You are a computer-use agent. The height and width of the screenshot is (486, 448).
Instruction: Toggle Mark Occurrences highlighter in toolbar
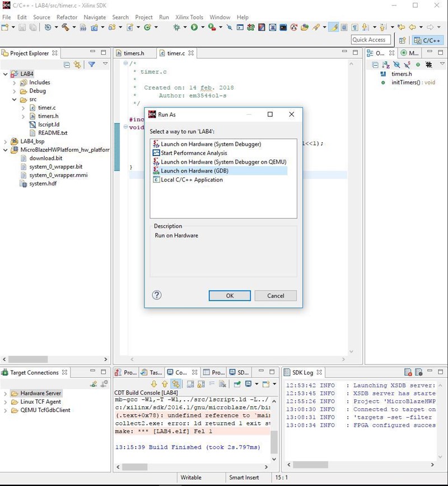(x=334, y=27)
